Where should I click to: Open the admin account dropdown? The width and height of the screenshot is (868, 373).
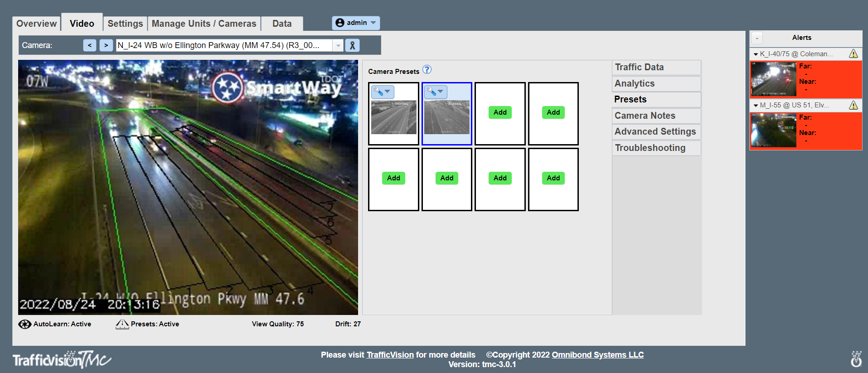pos(356,23)
